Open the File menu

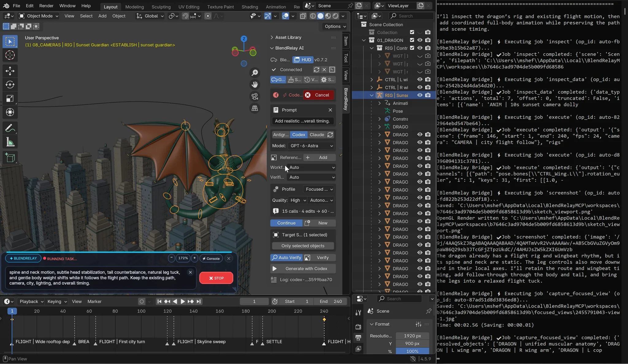[17, 6]
